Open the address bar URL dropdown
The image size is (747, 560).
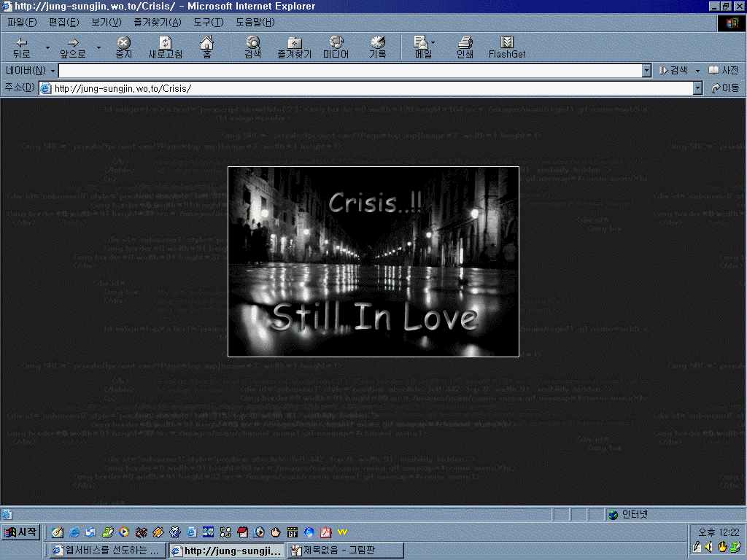click(697, 88)
